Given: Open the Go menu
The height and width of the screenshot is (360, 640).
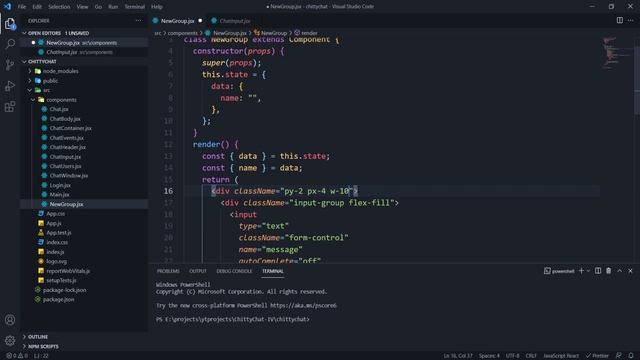Looking at the screenshot, I should coord(98,7).
